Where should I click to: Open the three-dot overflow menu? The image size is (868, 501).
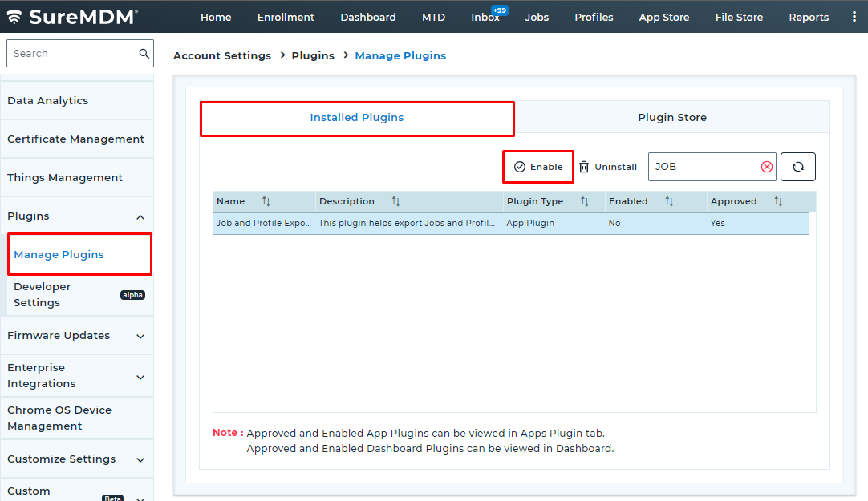click(x=853, y=17)
